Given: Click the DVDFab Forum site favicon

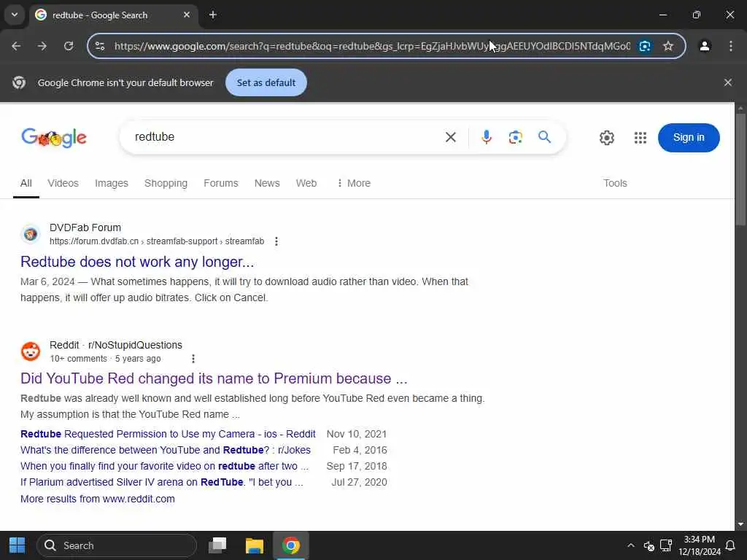Looking at the screenshot, I should 31,234.
